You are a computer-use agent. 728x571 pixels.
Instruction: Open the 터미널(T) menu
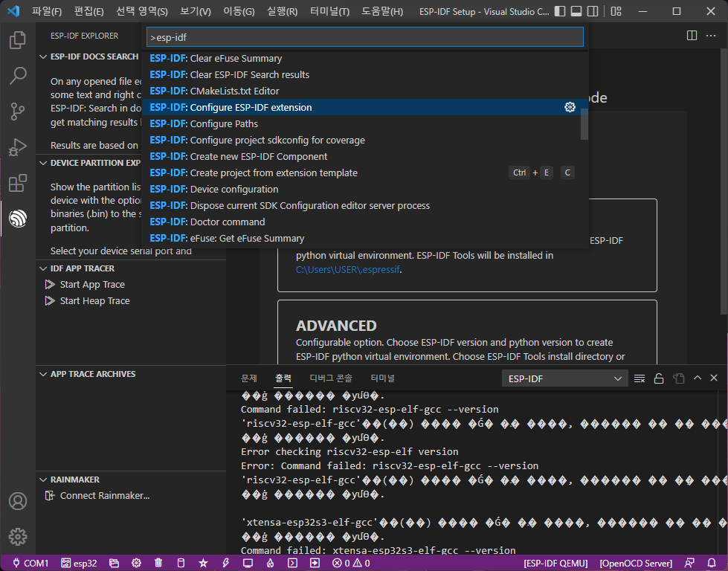tap(329, 12)
